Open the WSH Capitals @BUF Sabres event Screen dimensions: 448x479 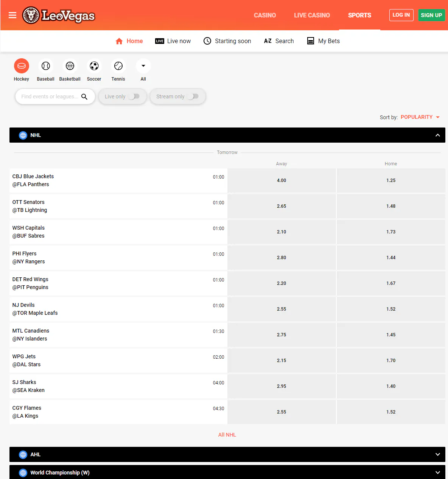click(118, 232)
